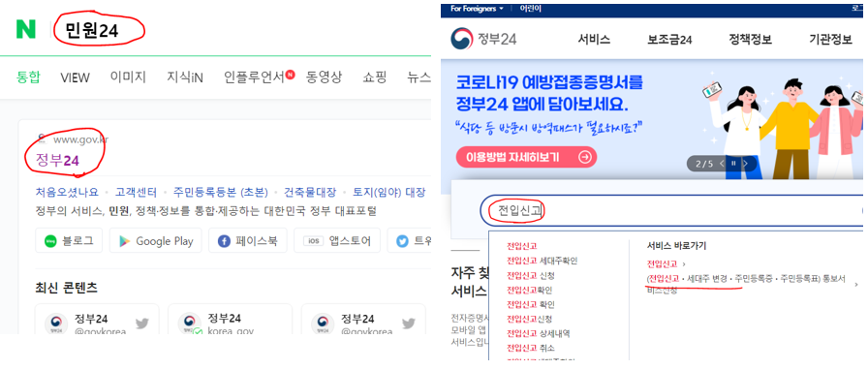Open the 처음오셨나요 sublink
The width and height of the screenshot is (868, 370).
67,192
